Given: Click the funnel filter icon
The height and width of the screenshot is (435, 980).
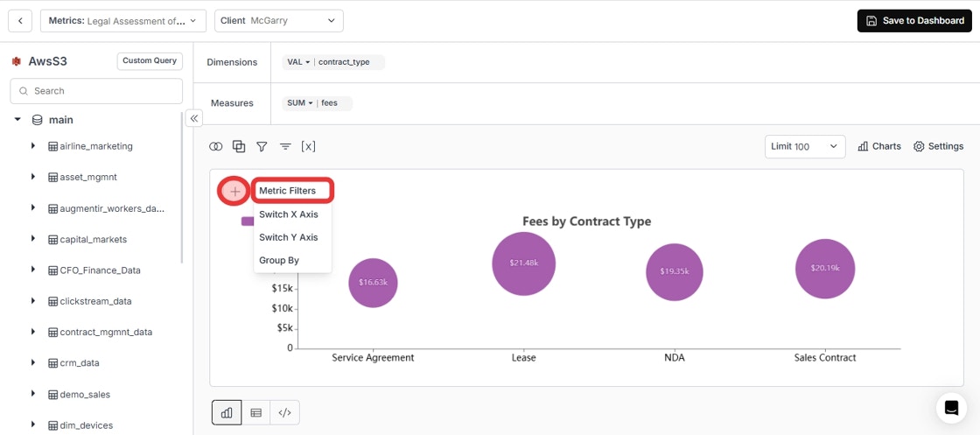Looking at the screenshot, I should tap(262, 146).
